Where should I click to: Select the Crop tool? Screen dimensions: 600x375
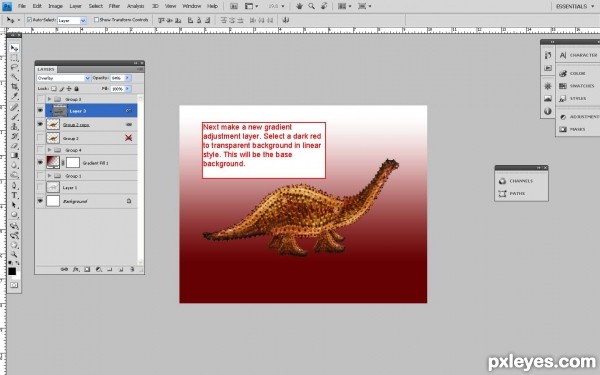(x=14, y=86)
